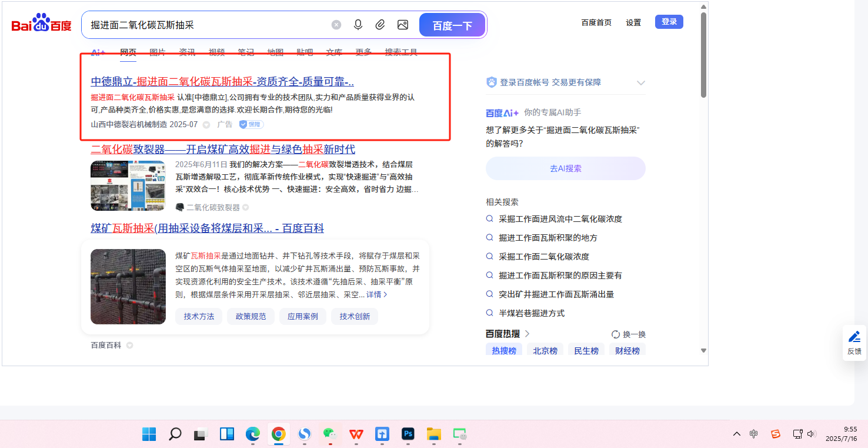
Task: Select the 北京榜 hot list tab
Action: coord(545,351)
